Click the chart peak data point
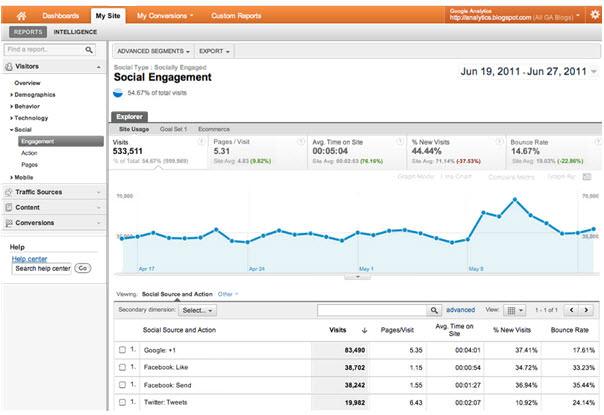Screen dimensions: 604x415 (515, 200)
